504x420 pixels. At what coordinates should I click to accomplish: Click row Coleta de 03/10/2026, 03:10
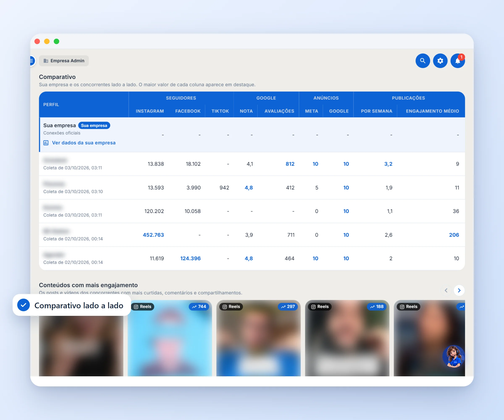[252, 188]
